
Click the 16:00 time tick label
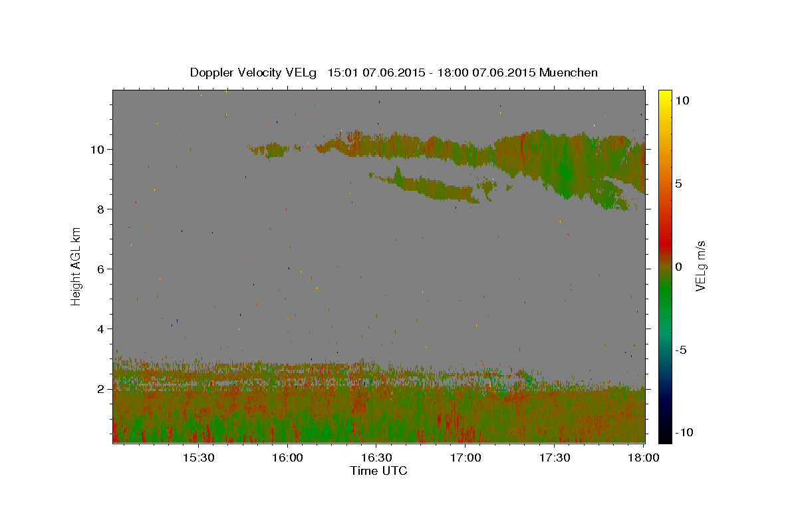click(x=287, y=458)
